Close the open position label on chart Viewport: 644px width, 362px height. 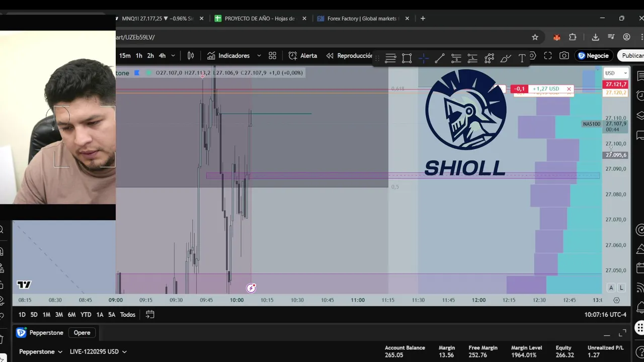coord(569,89)
